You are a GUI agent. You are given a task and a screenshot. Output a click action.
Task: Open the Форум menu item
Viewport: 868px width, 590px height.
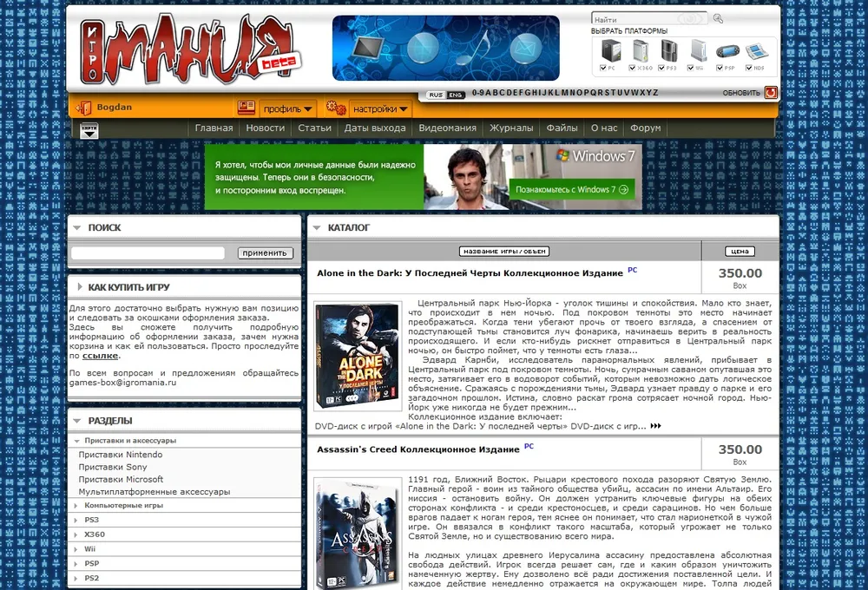coord(646,128)
